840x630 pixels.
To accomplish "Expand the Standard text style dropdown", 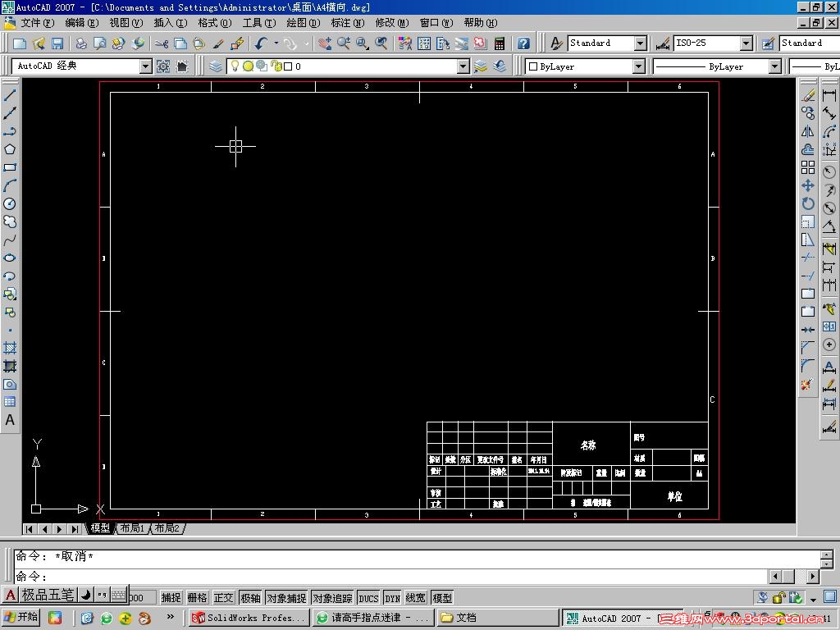I will pyautogui.click(x=640, y=43).
